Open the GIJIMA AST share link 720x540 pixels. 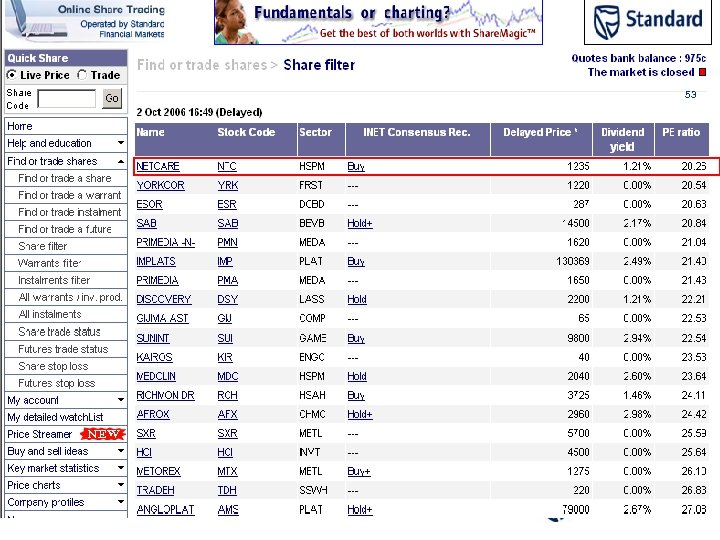163,318
